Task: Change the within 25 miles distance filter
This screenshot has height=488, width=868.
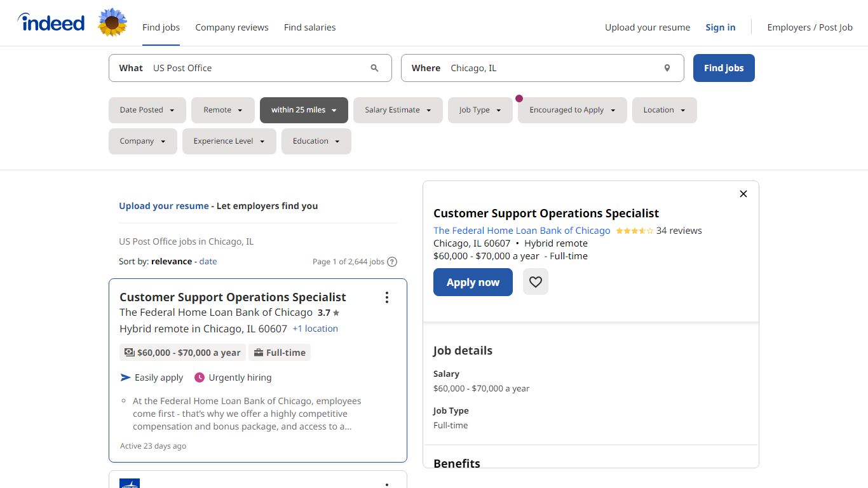Action: [304, 110]
